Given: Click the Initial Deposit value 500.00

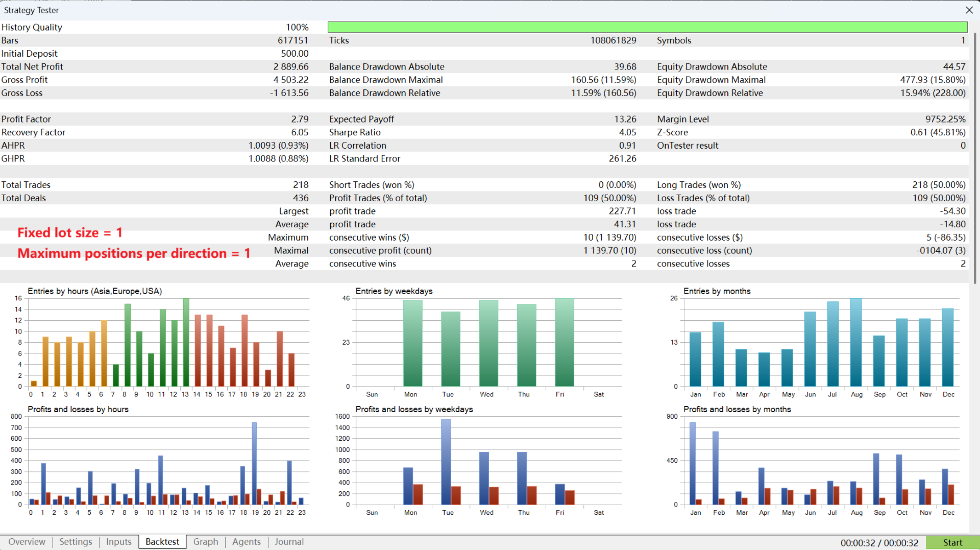Looking at the screenshot, I should [295, 54].
